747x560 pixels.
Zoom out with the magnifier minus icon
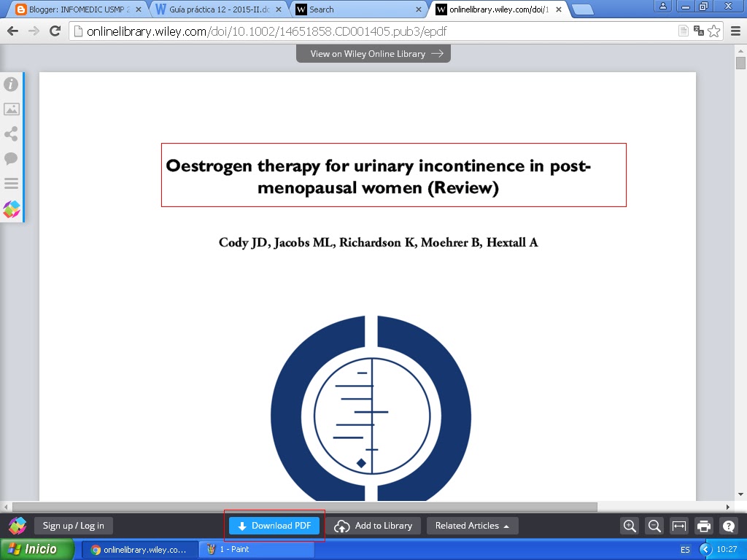pos(654,526)
